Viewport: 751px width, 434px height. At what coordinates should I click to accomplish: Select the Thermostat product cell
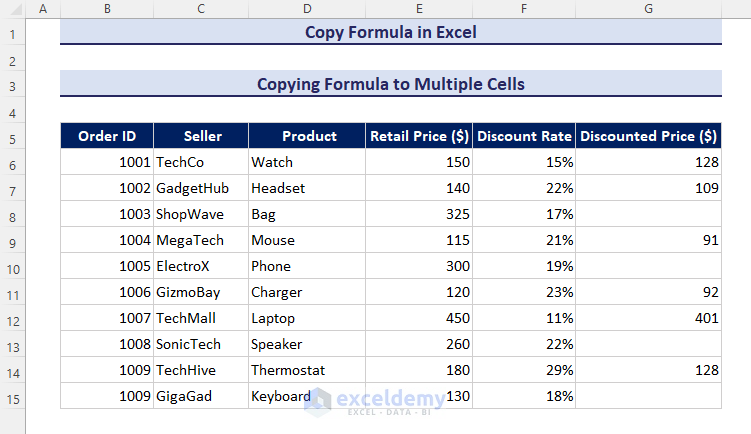(x=307, y=370)
